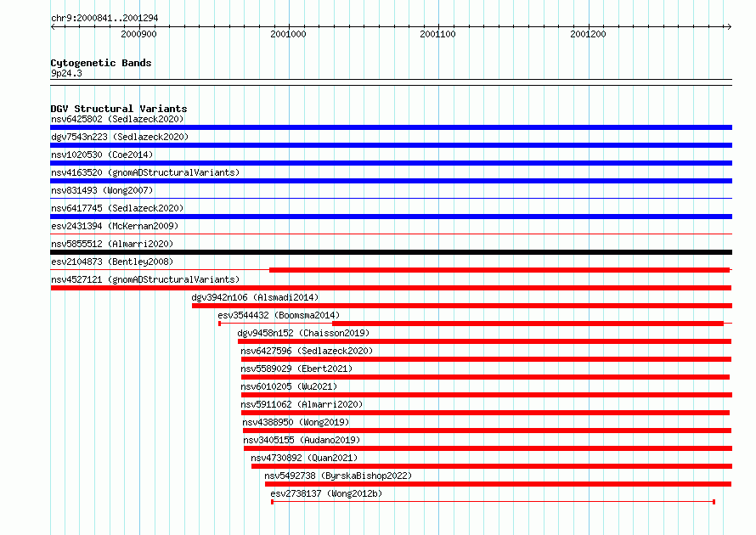Click the nsv5911062 (Almarri2020) label
This screenshot has width=756, height=535.
[302, 404]
